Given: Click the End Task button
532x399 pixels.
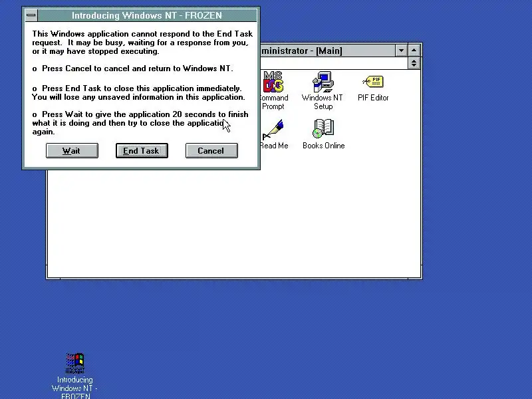Looking at the screenshot, I should coord(142,151).
